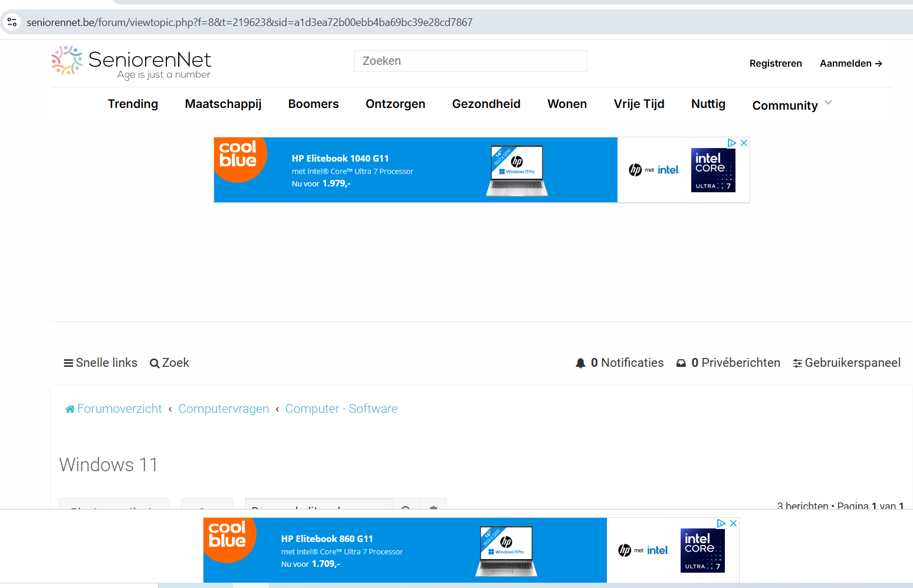Viewport: 913px width, 588px height.
Task: Click AdChoices icon on bottom ad
Action: pyautogui.click(x=721, y=523)
